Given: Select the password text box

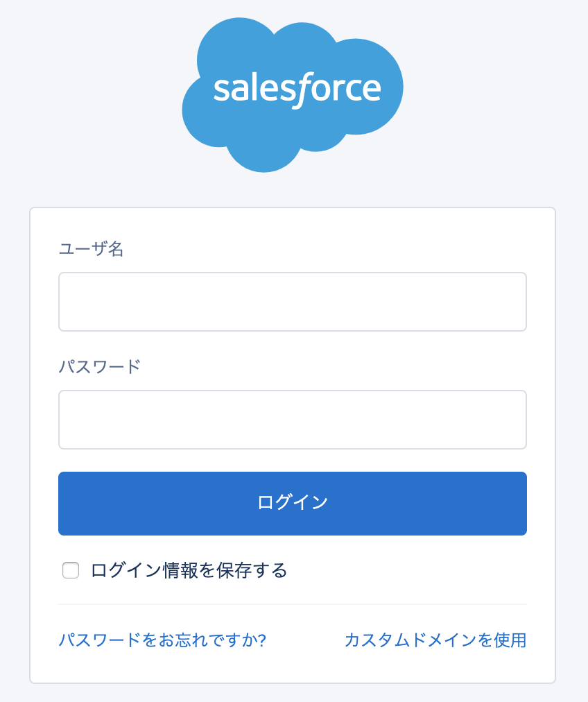Looking at the screenshot, I should (x=293, y=420).
